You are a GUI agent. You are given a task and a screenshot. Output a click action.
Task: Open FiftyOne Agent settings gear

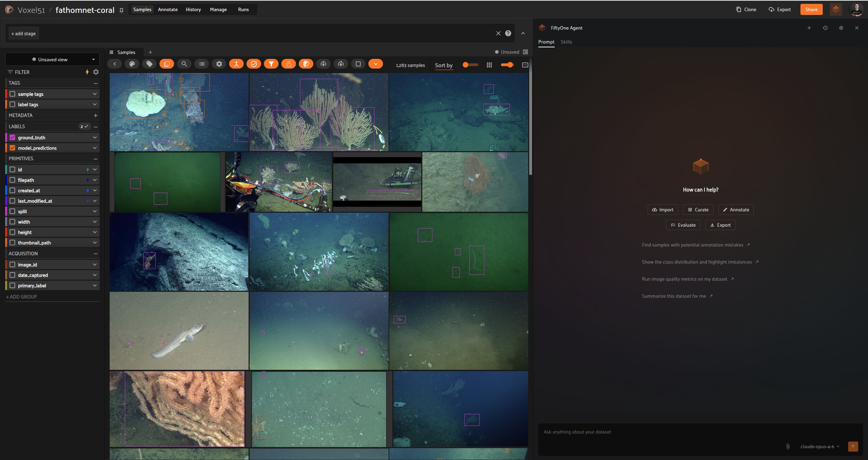coord(841,28)
